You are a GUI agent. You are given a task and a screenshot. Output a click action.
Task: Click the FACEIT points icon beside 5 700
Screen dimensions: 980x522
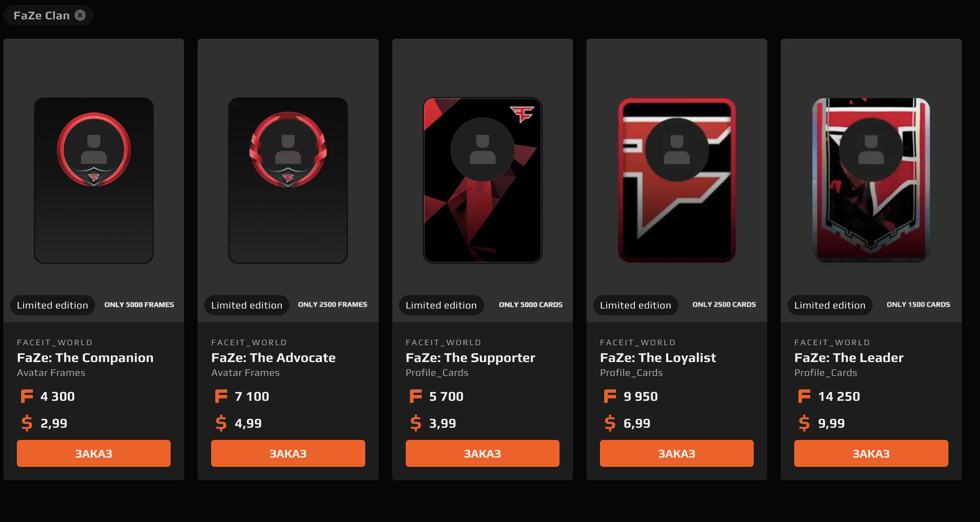[415, 396]
